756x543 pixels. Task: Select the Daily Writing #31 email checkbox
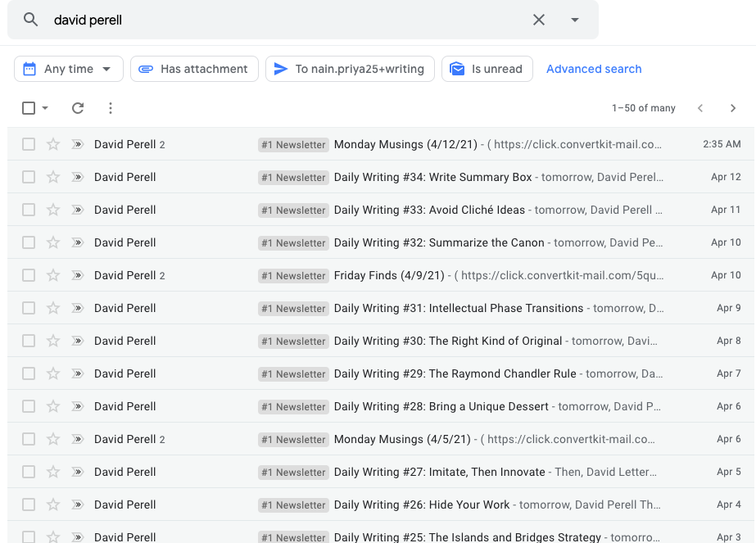pyautogui.click(x=29, y=308)
